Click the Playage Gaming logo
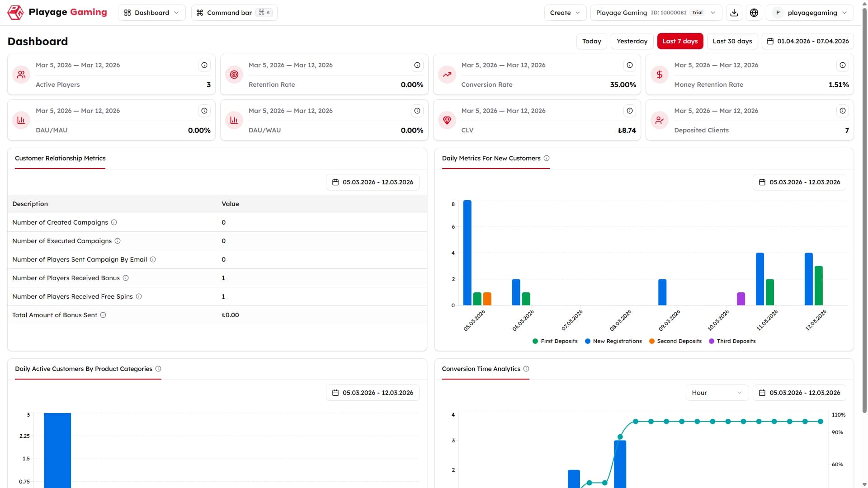The image size is (868, 488). (x=57, y=13)
